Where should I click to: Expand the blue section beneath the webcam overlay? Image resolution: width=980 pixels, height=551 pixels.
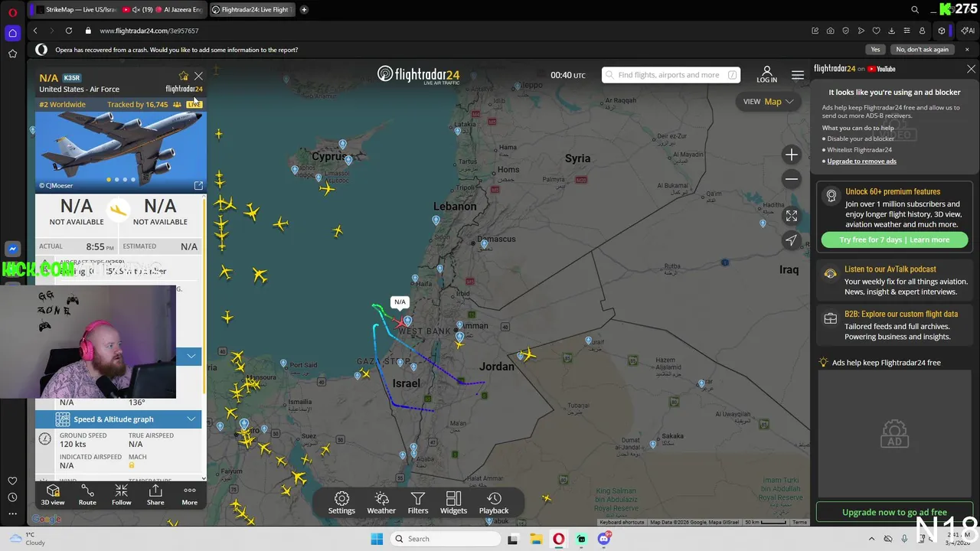[191, 356]
